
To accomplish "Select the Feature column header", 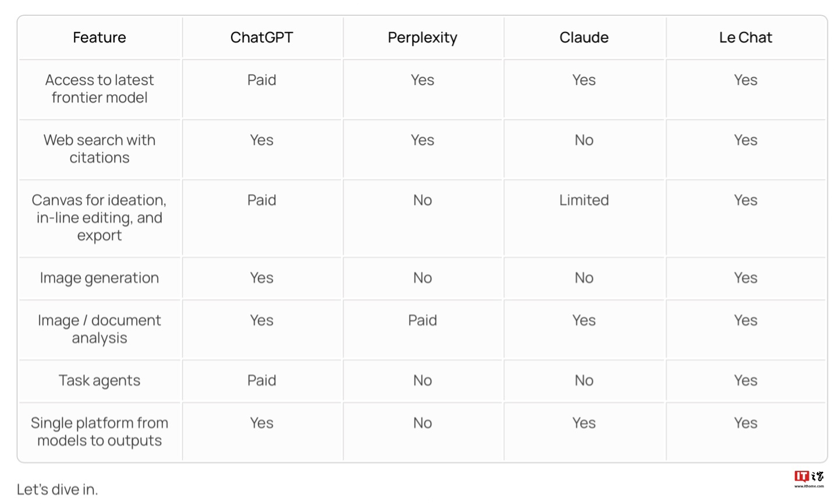I will click(100, 38).
